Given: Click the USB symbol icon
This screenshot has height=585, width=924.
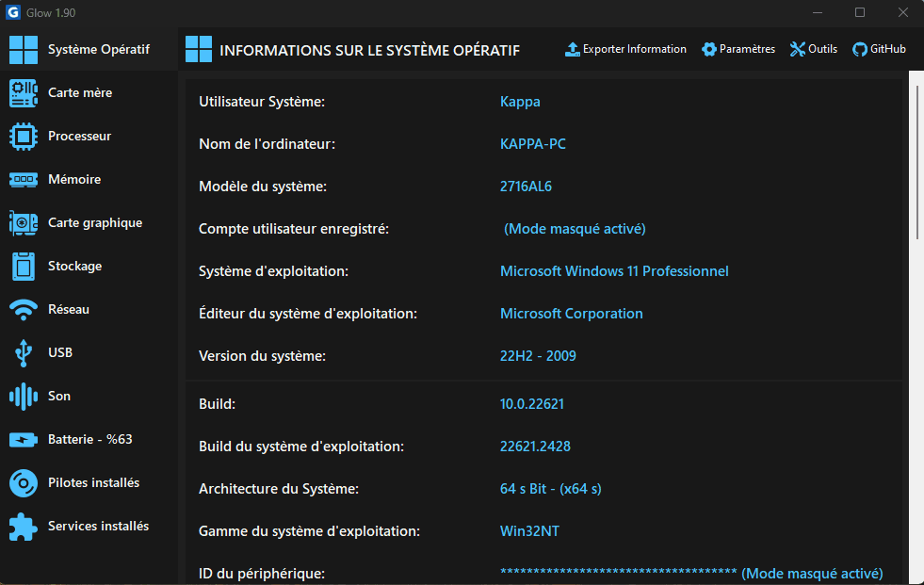Looking at the screenshot, I should coord(24,353).
